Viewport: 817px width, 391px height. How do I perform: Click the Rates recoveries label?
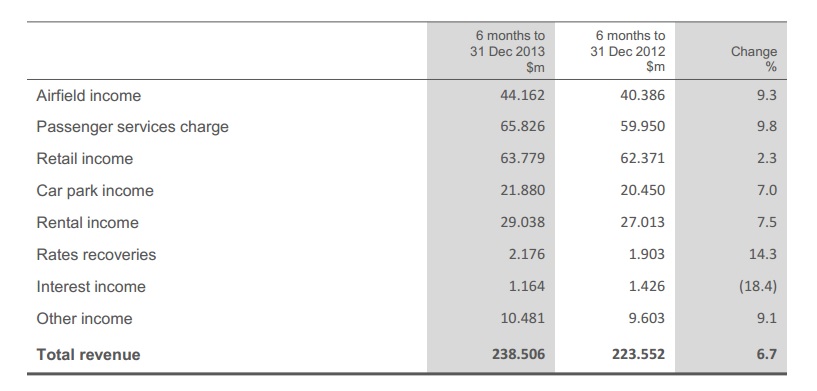click(96, 255)
